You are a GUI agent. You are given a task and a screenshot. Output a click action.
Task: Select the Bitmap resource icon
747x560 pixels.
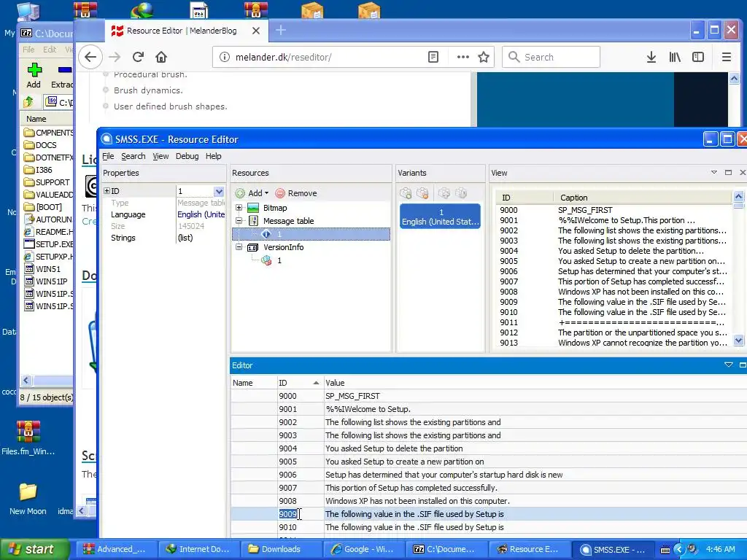(253, 208)
